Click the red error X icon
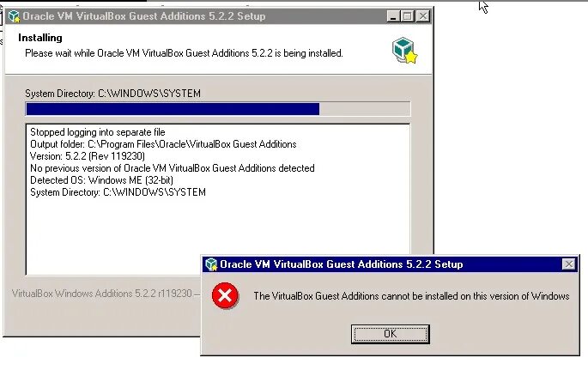Image resolution: width=588 pixels, height=370 pixels. (225, 296)
